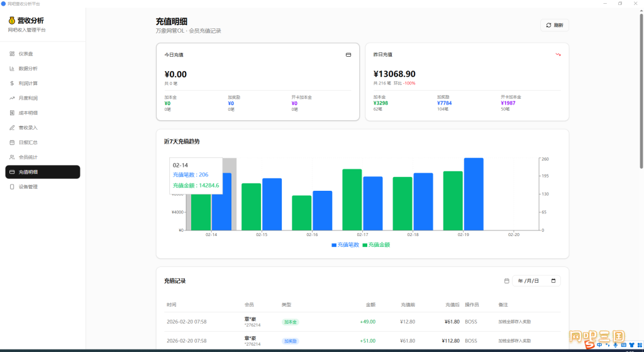Click yesterday's 开卡加本金 value ¥1987
The height and width of the screenshot is (352, 644).
click(x=508, y=103)
